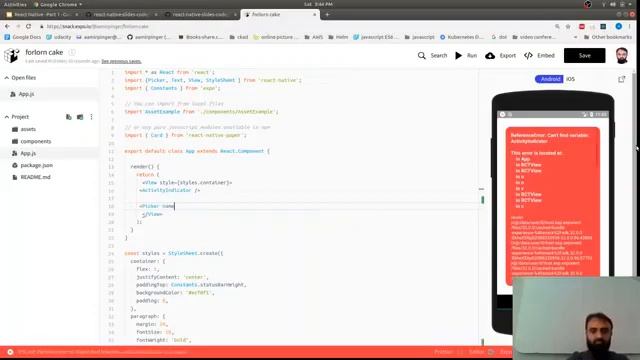
Task: Click the red extension icon in Chrome toolbar
Action: pos(582,26)
